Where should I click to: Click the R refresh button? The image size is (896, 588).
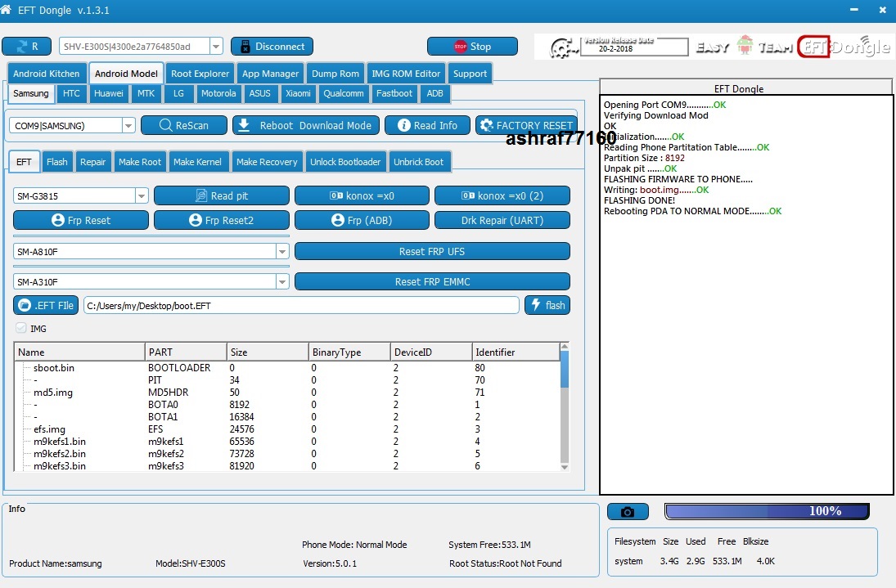tap(26, 47)
